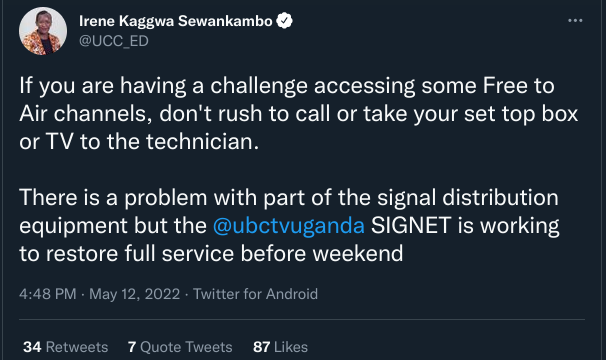Image resolution: width=606 pixels, height=360 pixels.
Task: Click the word SIGNET in the tweet
Action: click(x=411, y=225)
